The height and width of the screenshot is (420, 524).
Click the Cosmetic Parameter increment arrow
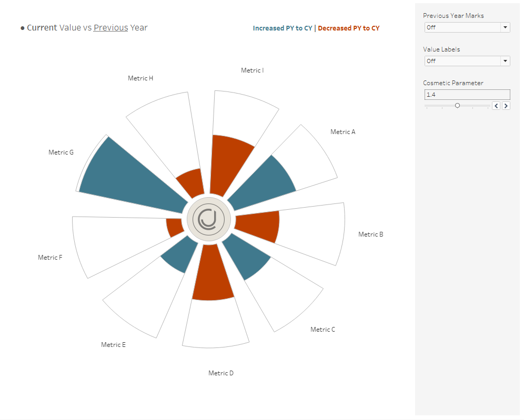click(506, 106)
